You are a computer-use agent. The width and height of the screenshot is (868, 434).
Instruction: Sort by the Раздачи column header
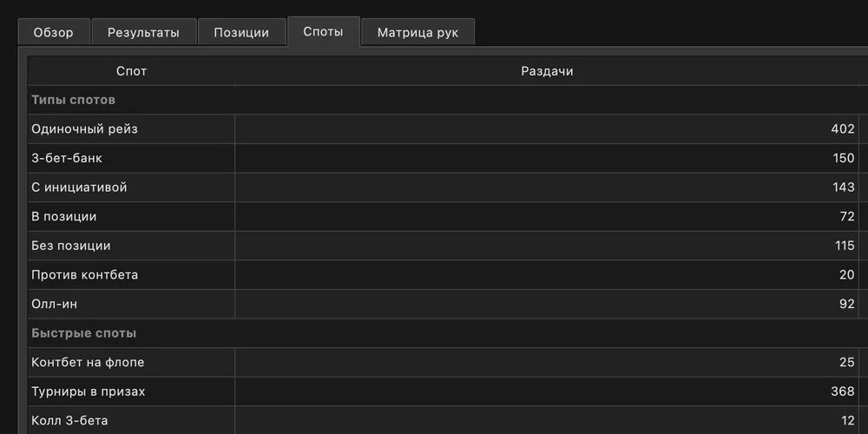tap(547, 71)
